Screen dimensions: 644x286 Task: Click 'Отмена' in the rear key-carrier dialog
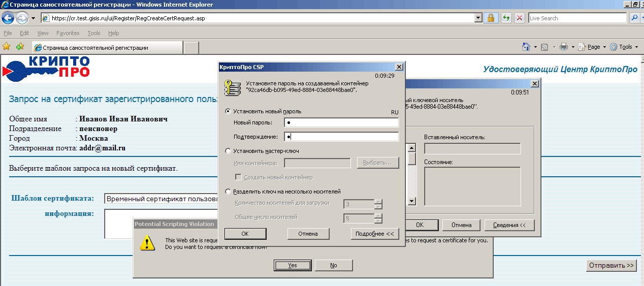(461, 225)
